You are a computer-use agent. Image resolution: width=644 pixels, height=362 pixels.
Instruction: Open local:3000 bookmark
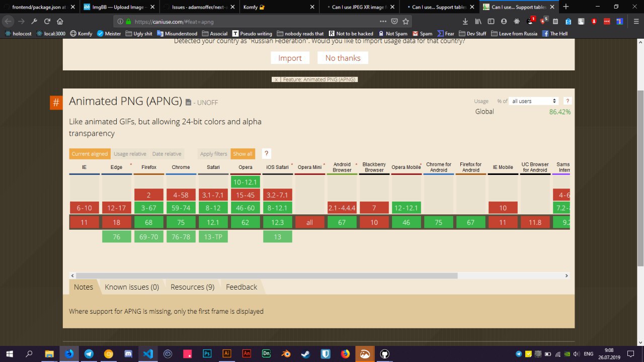50,34
